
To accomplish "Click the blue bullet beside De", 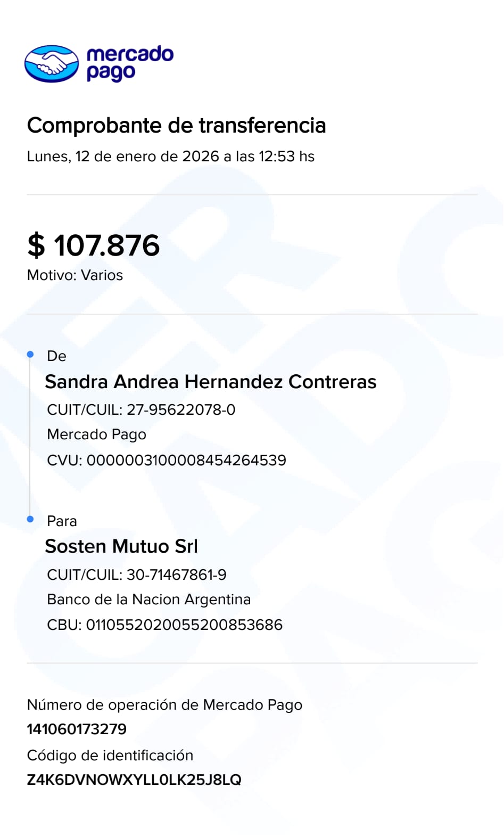I will pyautogui.click(x=30, y=355).
